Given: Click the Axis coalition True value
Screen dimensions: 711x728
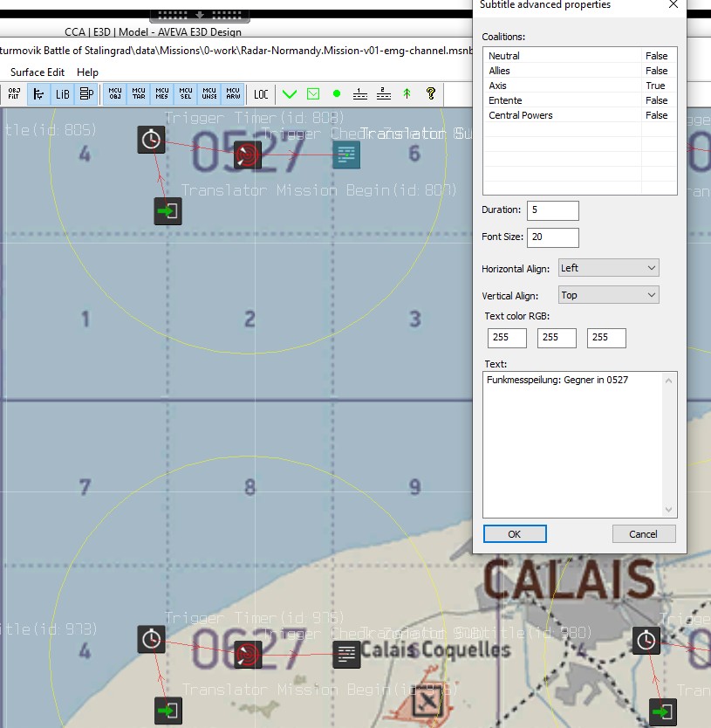Looking at the screenshot, I should click(x=655, y=86).
